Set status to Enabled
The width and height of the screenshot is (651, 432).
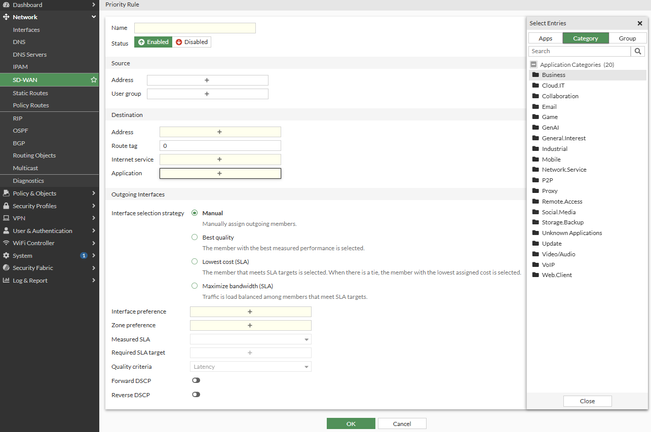[153, 42]
